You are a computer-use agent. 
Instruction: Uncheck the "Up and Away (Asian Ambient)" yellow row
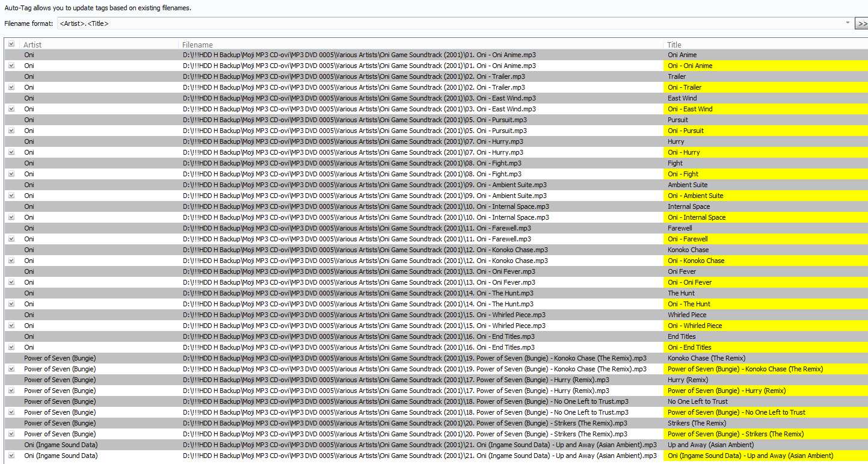coord(11,456)
